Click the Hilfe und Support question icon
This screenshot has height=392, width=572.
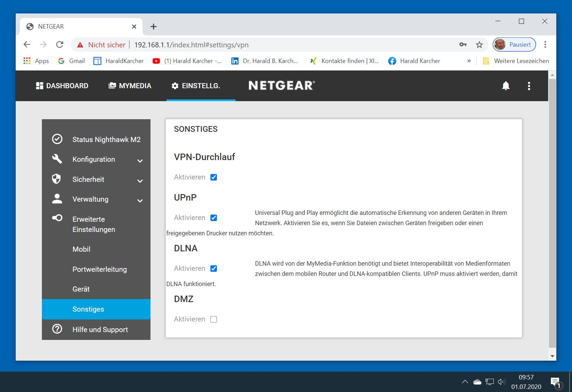(x=57, y=329)
